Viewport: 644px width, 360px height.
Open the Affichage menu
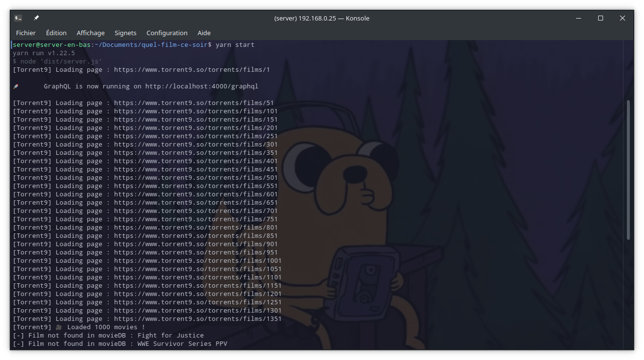(91, 33)
